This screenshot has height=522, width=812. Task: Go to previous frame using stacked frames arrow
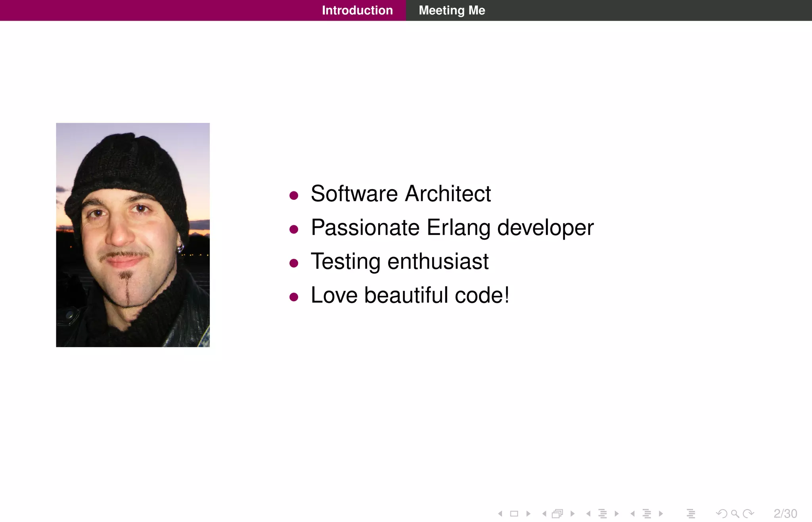click(544, 514)
